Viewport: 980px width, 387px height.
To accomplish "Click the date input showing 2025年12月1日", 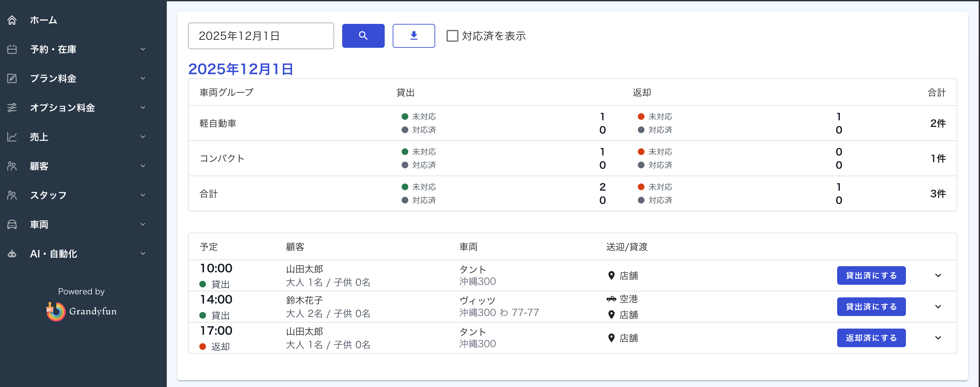I will (261, 36).
